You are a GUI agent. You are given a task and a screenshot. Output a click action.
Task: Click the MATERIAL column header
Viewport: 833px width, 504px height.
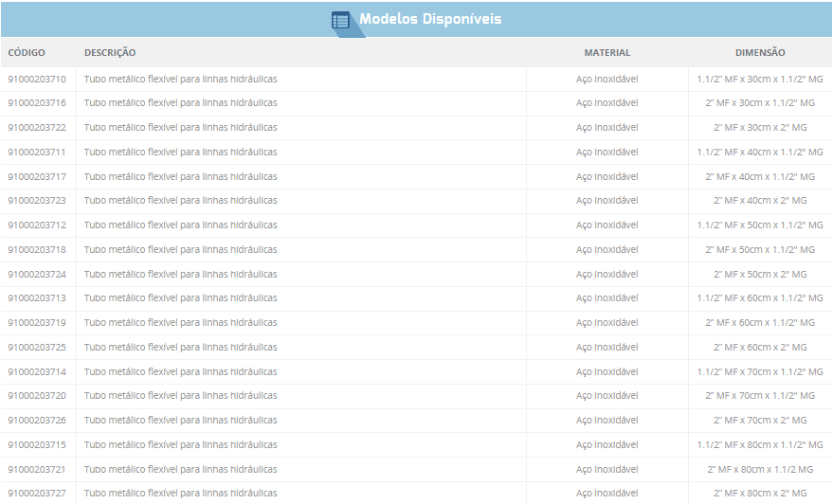click(607, 53)
